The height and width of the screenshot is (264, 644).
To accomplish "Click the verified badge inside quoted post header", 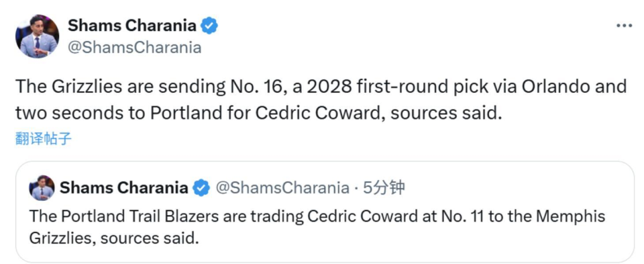I will click(201, 188).
